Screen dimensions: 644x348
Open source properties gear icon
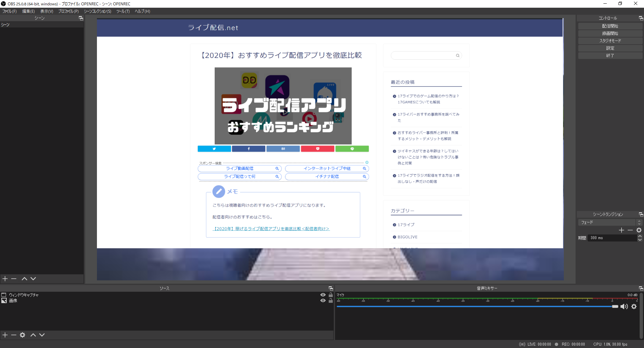coord(22,335)
